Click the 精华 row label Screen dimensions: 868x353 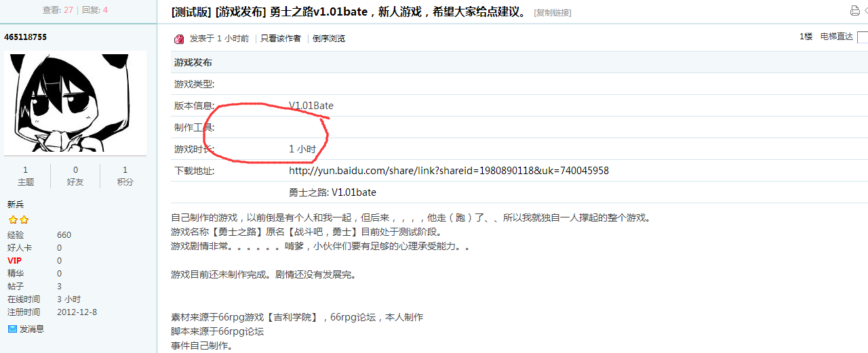(16, 274)
